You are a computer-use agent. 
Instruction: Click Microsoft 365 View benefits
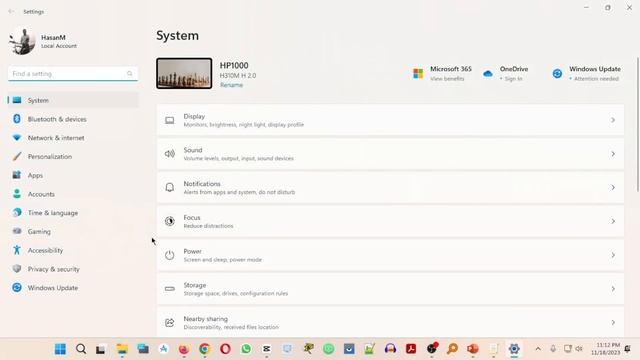[447, 78]
